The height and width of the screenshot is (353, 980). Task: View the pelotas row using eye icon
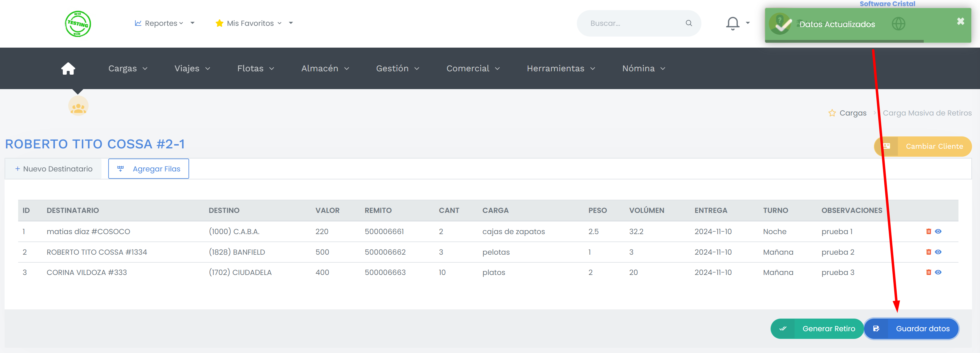click(938, 252)
